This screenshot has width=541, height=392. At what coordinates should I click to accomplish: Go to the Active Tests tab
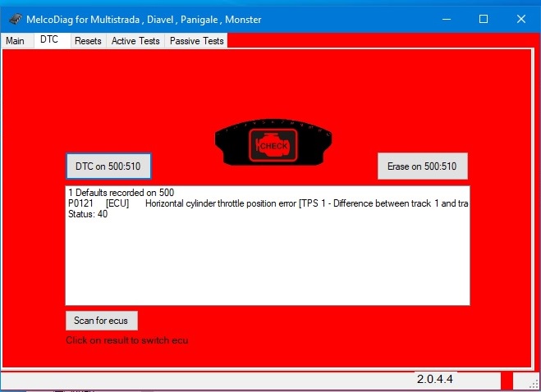(x=135, y=40)
